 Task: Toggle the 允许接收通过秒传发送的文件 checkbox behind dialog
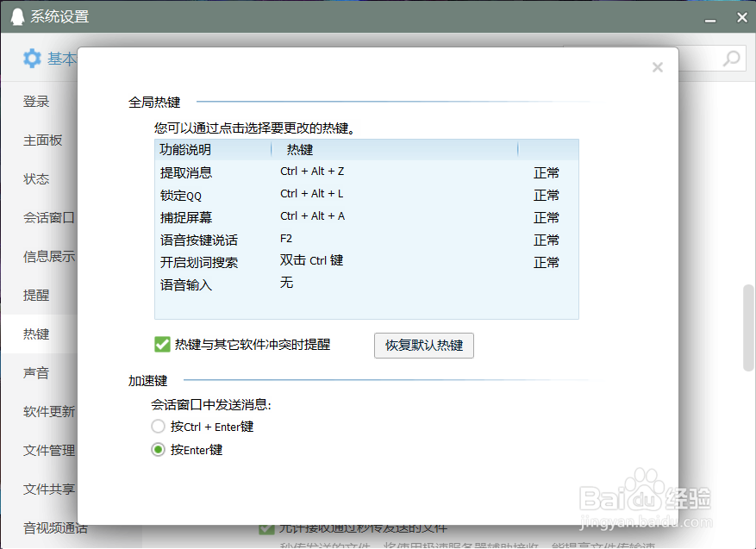point(266,529)
